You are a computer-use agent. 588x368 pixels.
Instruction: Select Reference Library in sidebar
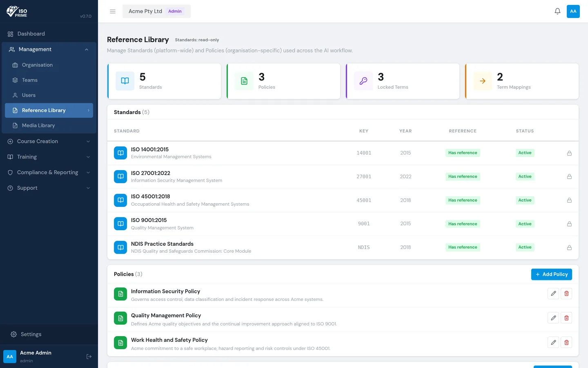tap(49, 110)
